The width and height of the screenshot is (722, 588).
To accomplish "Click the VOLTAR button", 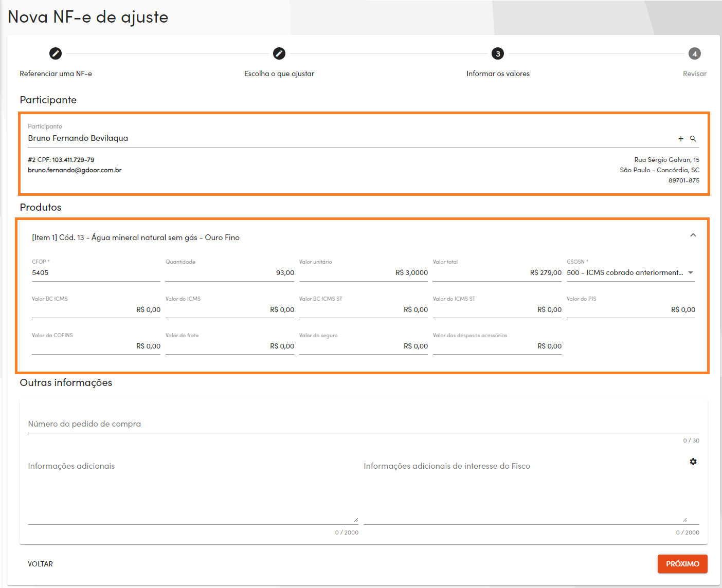I will [40, 564].
